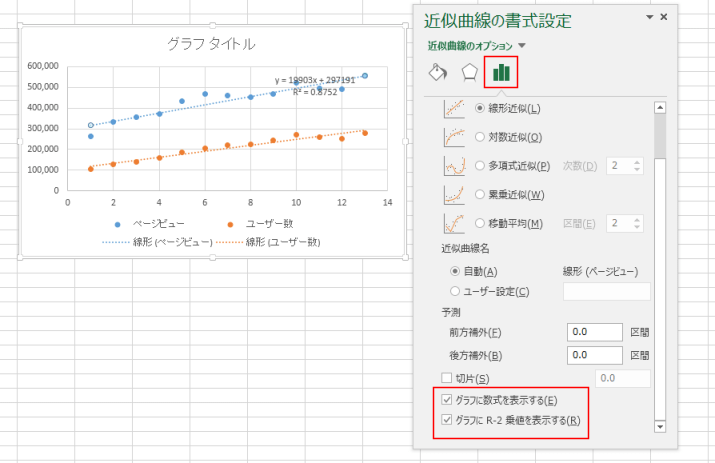Open the Fill & Line paint bucket tab
The height and width of the screenshot is (463, 715).
point(438,72)
